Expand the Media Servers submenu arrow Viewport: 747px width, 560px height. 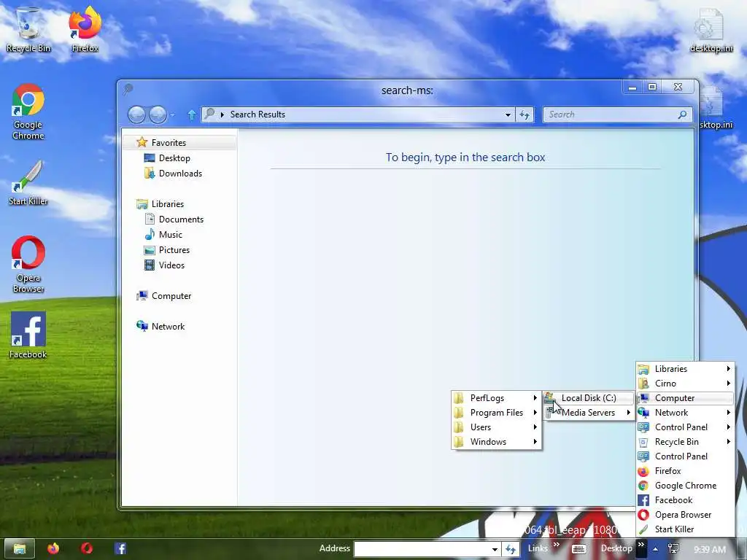coord(628,413)
